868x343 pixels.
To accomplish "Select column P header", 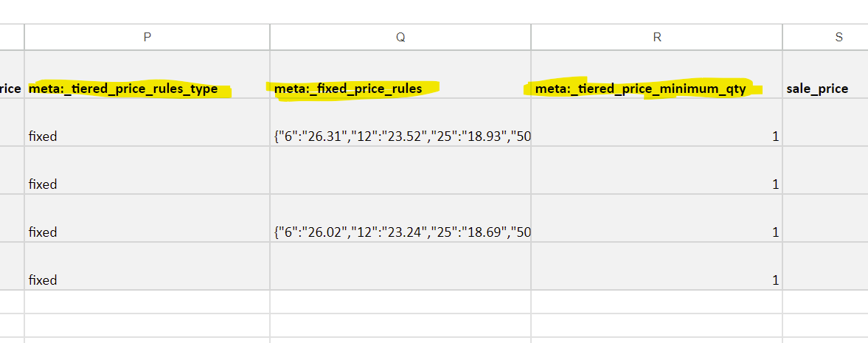I will pyautogui.click(x=147, y=37).
